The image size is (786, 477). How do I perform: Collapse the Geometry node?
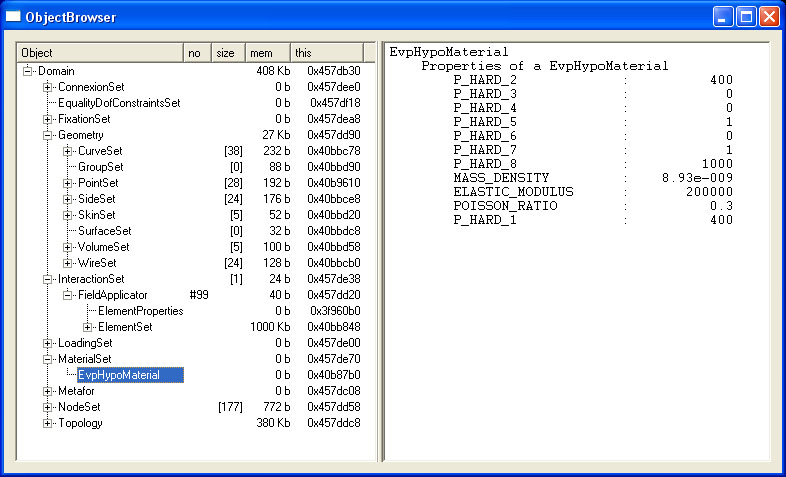point(48,135)
